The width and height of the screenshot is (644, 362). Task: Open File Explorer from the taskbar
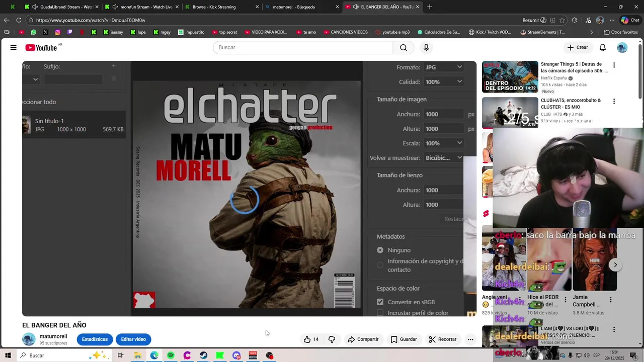pyautogui.click(x=137, y=355)
